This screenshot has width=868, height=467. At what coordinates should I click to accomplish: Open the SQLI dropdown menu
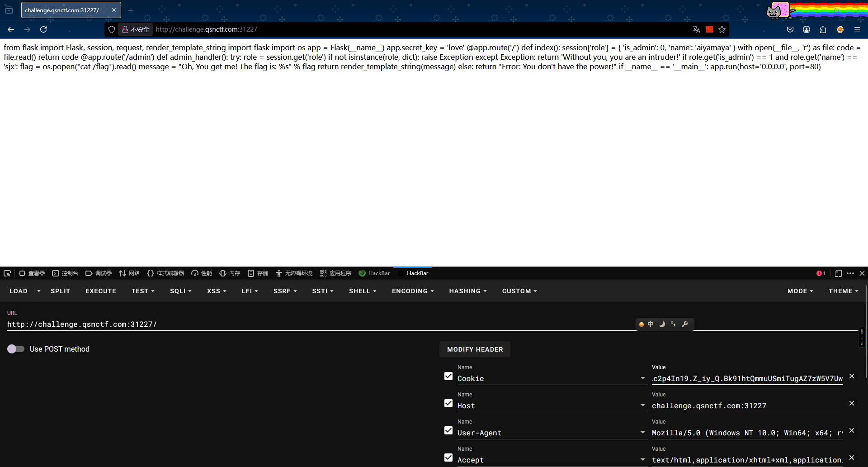tap(181, 291)
